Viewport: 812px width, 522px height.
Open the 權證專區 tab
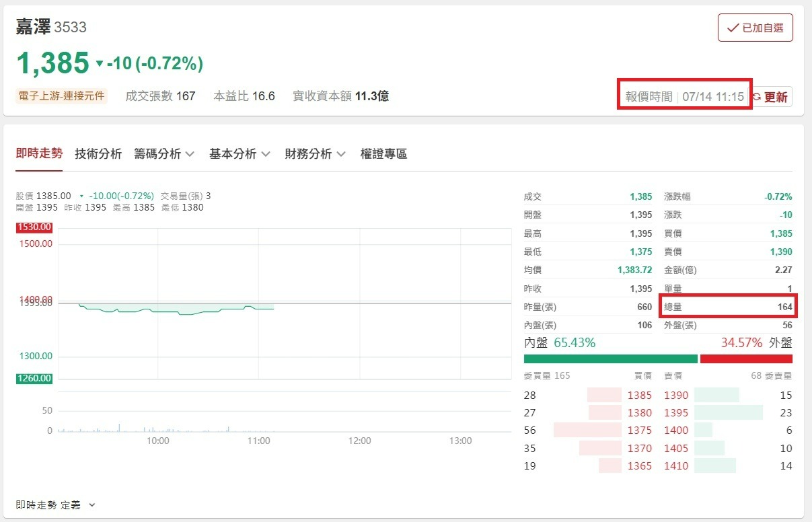[x=383, y=153]
